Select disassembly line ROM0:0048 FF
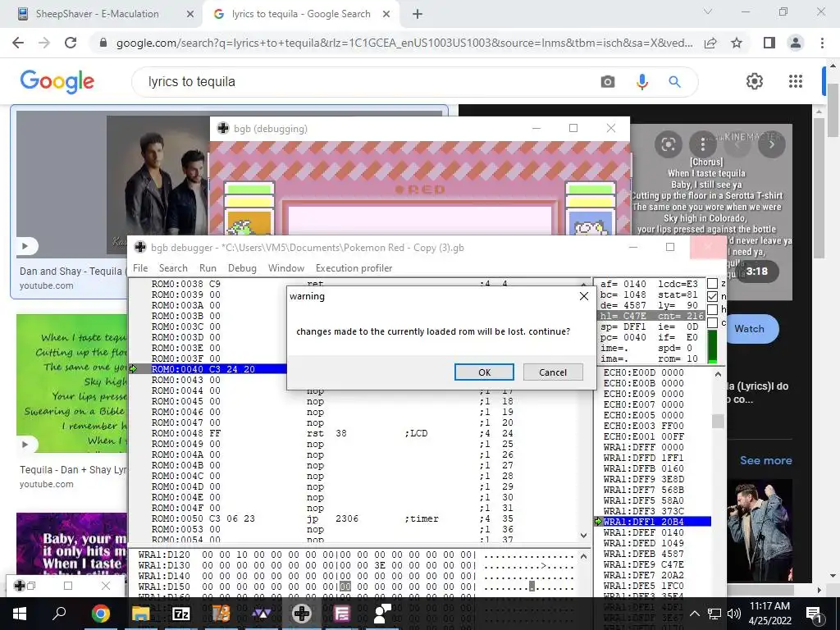Image resolution: width=840 pixels, height=630 pixels. tap(354, 433)
